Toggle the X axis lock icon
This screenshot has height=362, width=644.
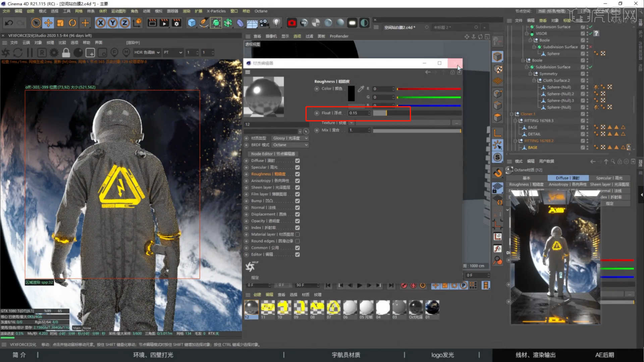coord(100,23)
